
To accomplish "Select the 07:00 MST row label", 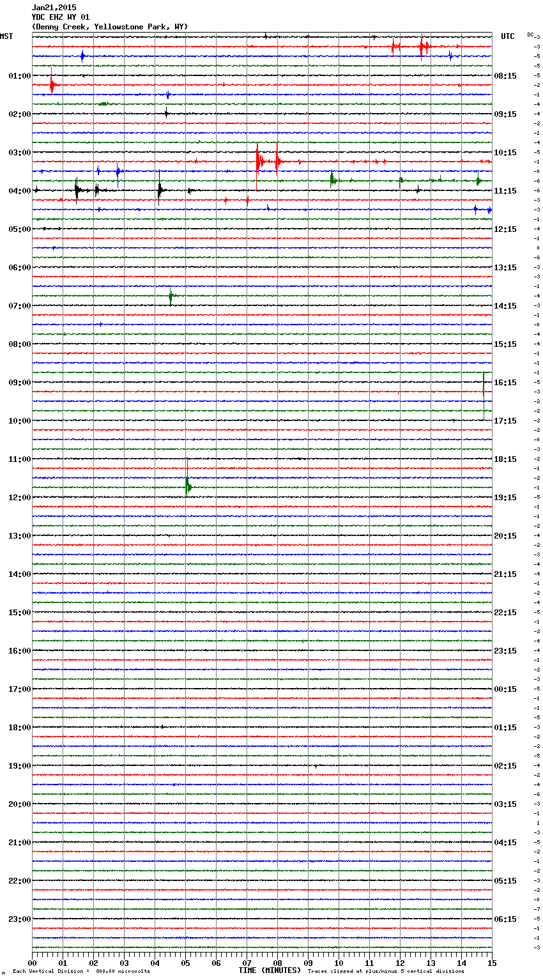I will (19, 306).
